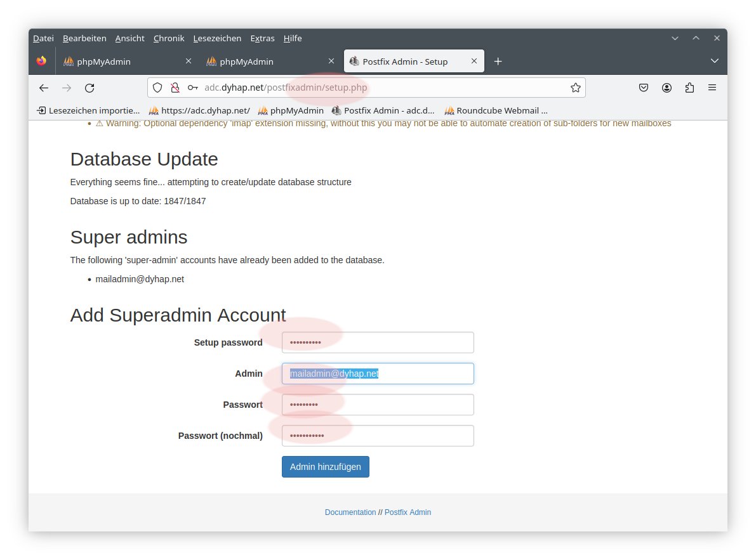Open the Chronik menu
Viewport: 756px width, 560px height.
[169, 39]
